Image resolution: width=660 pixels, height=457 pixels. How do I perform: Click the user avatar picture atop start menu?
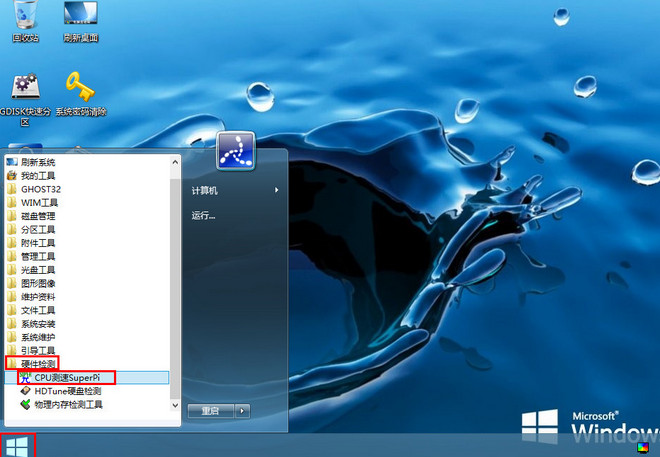[236, 152]
